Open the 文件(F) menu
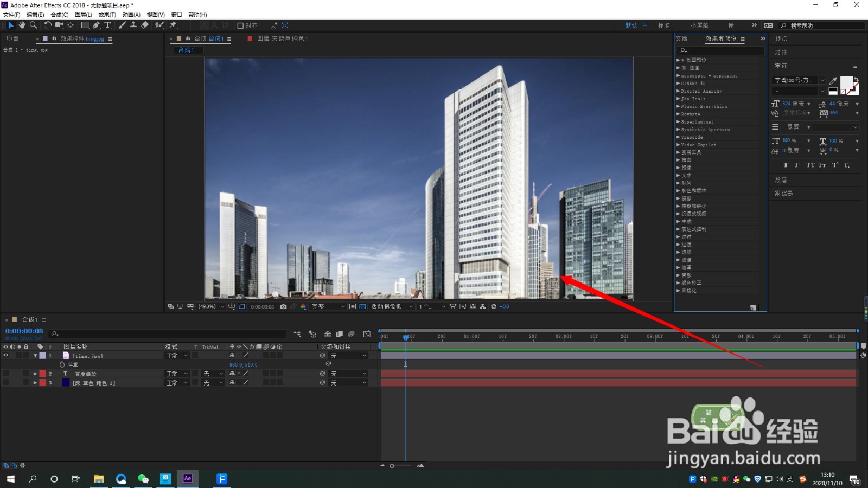Screen dimensions: 868x488 pyautogui.click(x=12, y=15)
